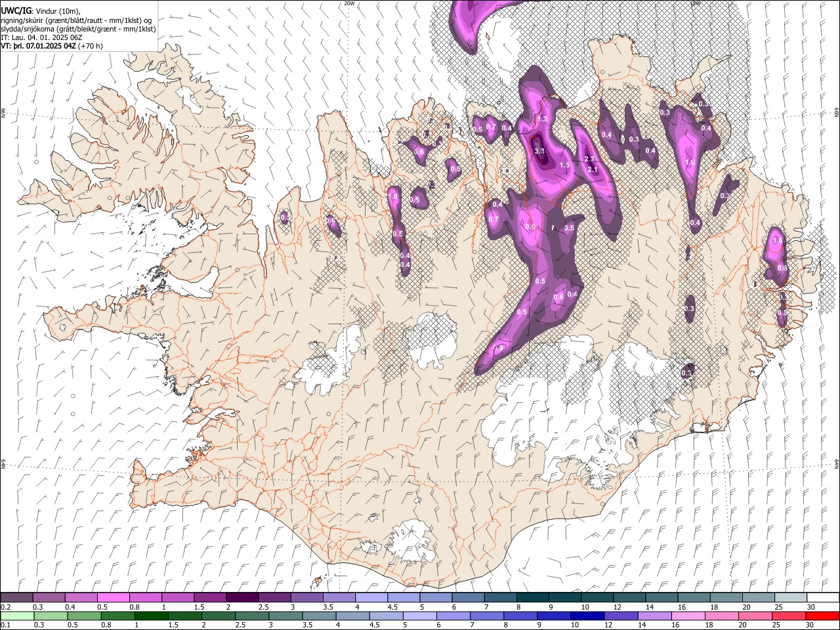Click the 1.0 value on the east coast

point(778,241)
